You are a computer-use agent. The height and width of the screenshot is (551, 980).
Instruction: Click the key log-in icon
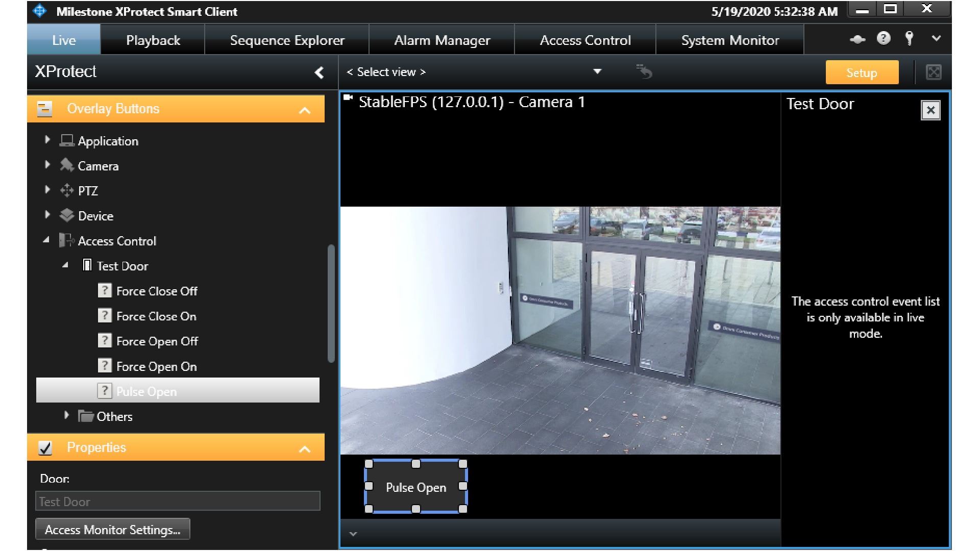coord(909,38)
